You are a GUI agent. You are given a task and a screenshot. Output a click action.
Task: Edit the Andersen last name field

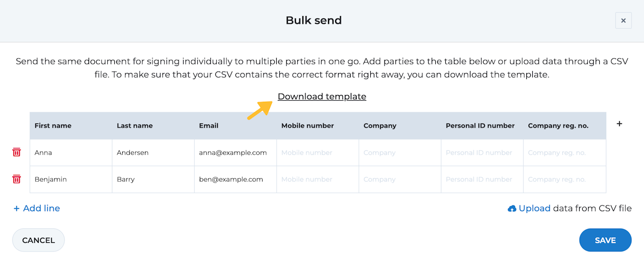pos(153,153)
